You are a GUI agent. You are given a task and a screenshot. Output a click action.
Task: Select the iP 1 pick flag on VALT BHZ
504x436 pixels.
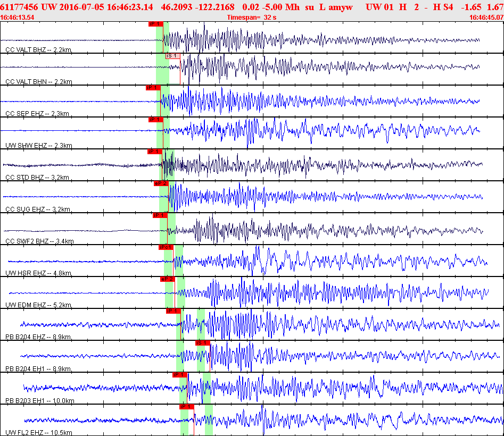point(156,24)
